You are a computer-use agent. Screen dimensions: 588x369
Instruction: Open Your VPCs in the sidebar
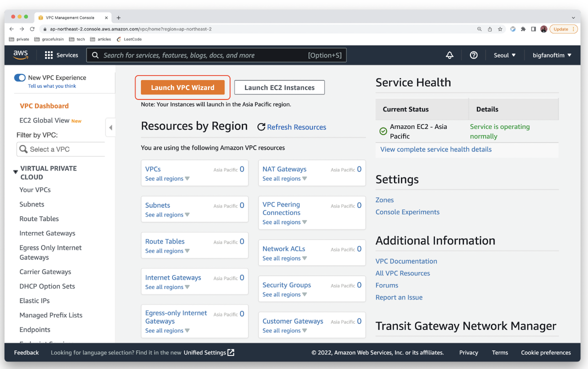tap(35, 190)
